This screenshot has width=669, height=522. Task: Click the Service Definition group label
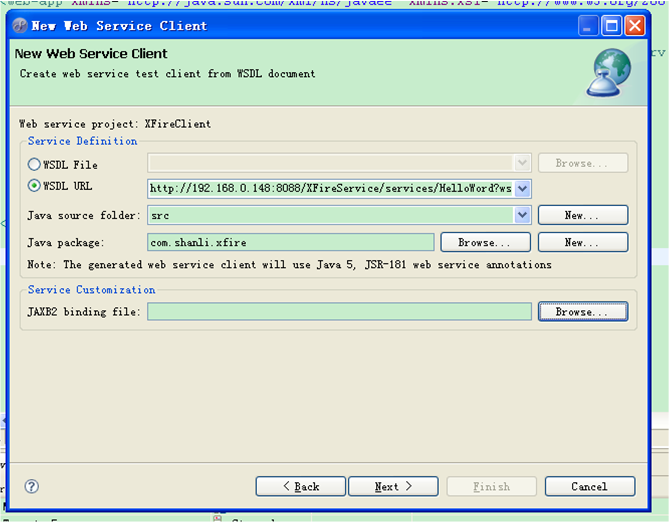[83, 141]
